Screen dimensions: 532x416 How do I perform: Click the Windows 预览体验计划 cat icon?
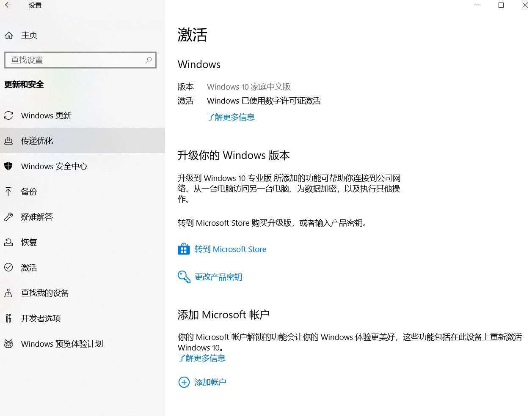tap(8, 344)
